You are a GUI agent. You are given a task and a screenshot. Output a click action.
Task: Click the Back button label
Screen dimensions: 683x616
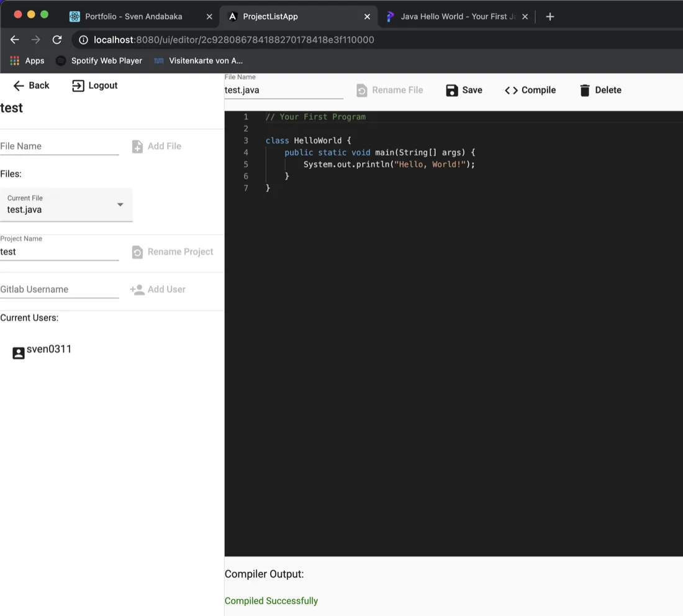(x=38, y=86)
